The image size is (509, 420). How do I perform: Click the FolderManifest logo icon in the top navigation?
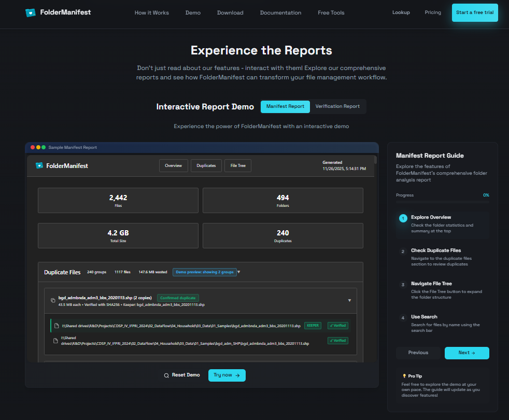point(31,12)
